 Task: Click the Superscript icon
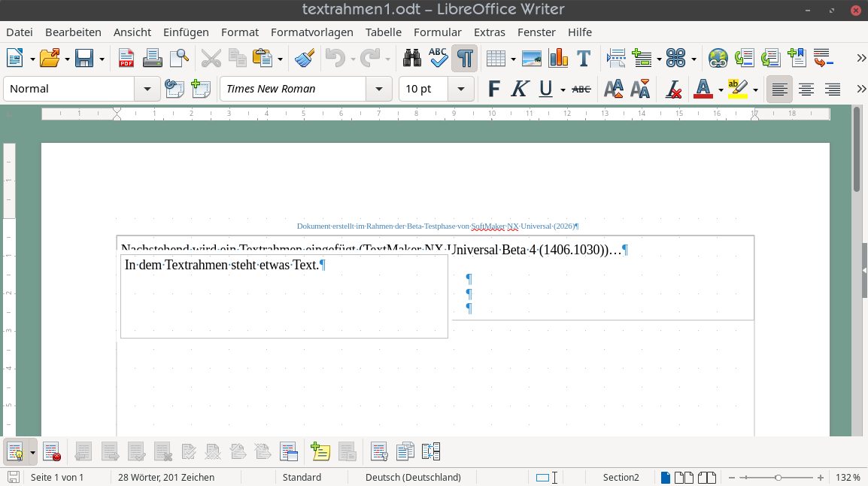point(613,89)
